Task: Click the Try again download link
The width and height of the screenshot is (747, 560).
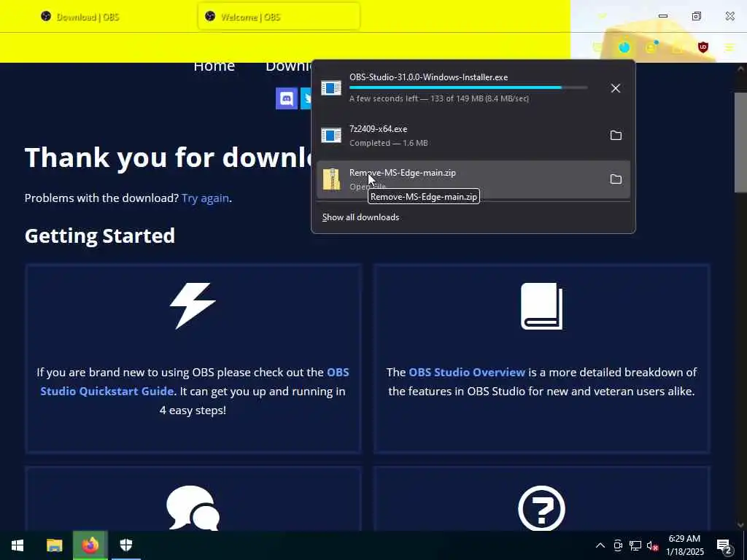Action: click(205, 198)
